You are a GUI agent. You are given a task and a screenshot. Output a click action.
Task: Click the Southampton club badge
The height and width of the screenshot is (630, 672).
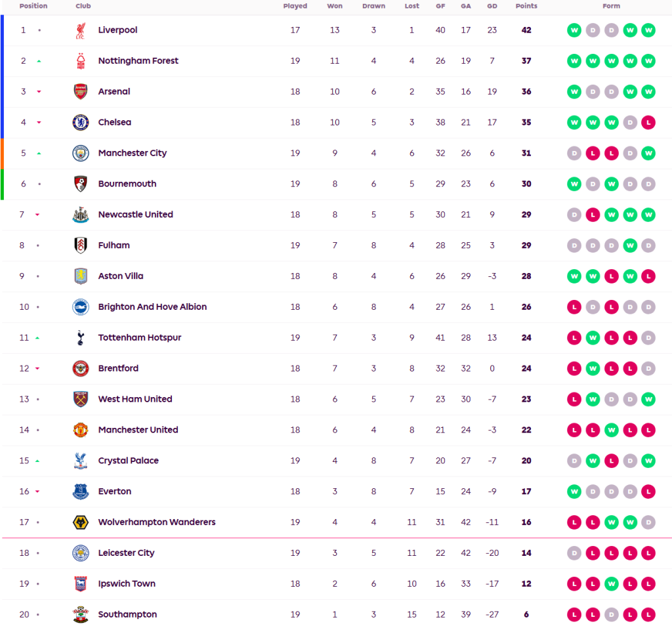point(80,615)
